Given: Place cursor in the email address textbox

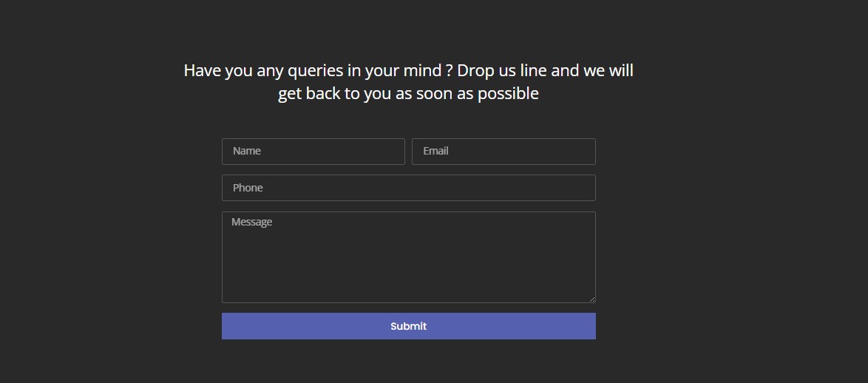Looking at the screenshot, I should (503, 152).
